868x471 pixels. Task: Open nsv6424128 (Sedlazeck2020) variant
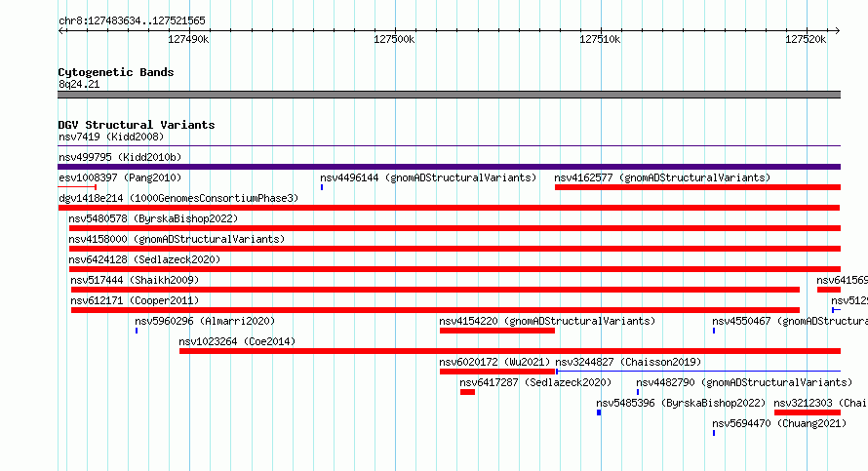coord(144,259)
